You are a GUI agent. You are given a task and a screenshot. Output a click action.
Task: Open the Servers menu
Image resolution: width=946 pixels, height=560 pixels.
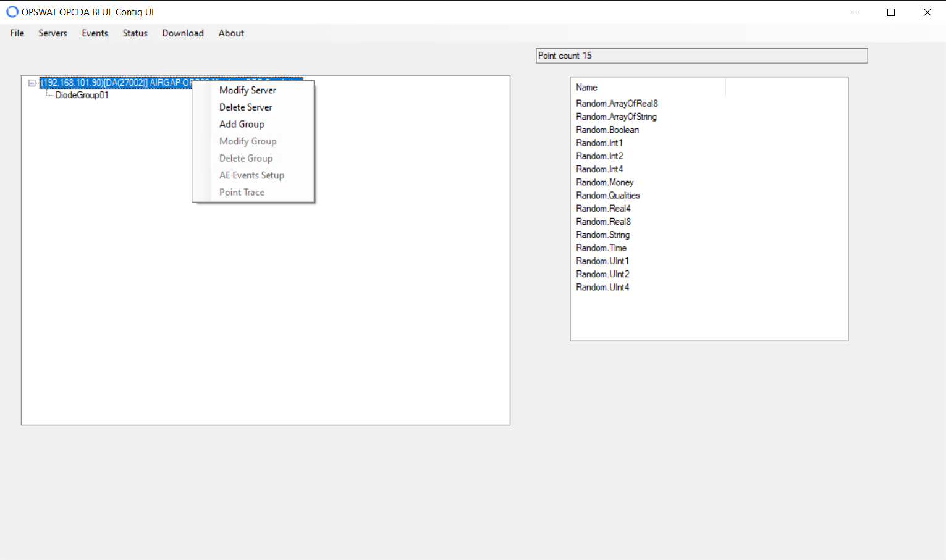pyautogui.click(x=53, y=33)
